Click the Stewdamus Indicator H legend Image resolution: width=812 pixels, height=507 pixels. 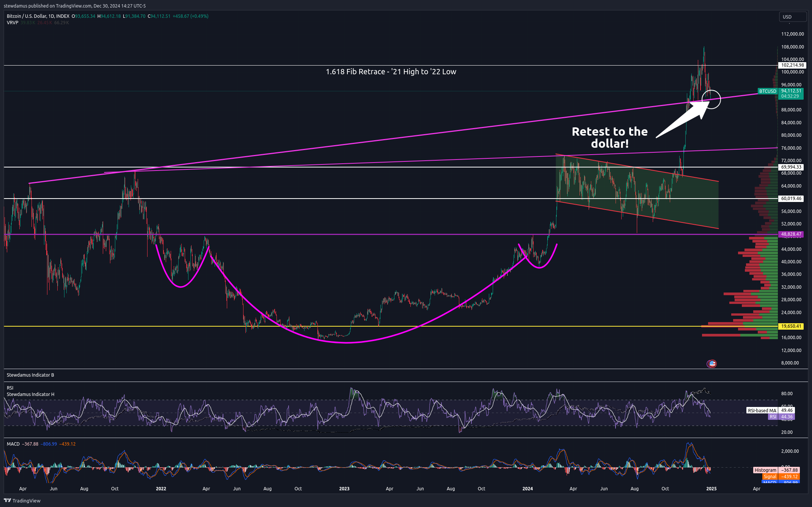30,394
